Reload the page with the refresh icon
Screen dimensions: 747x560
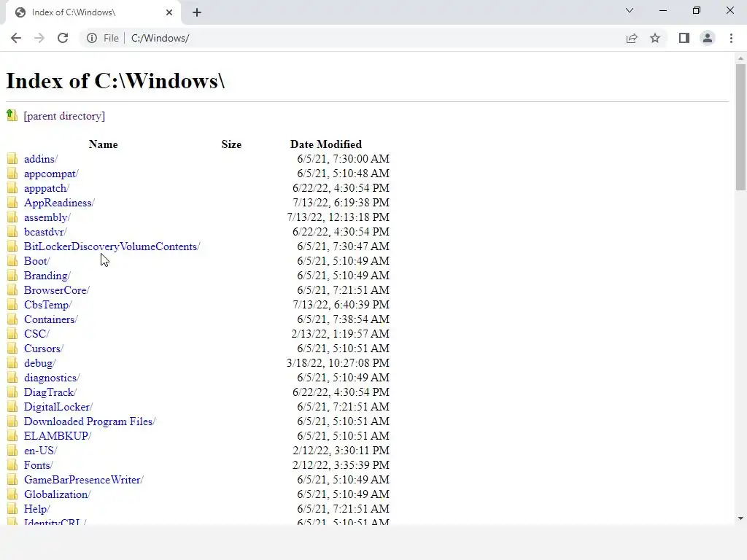[63, 38]
